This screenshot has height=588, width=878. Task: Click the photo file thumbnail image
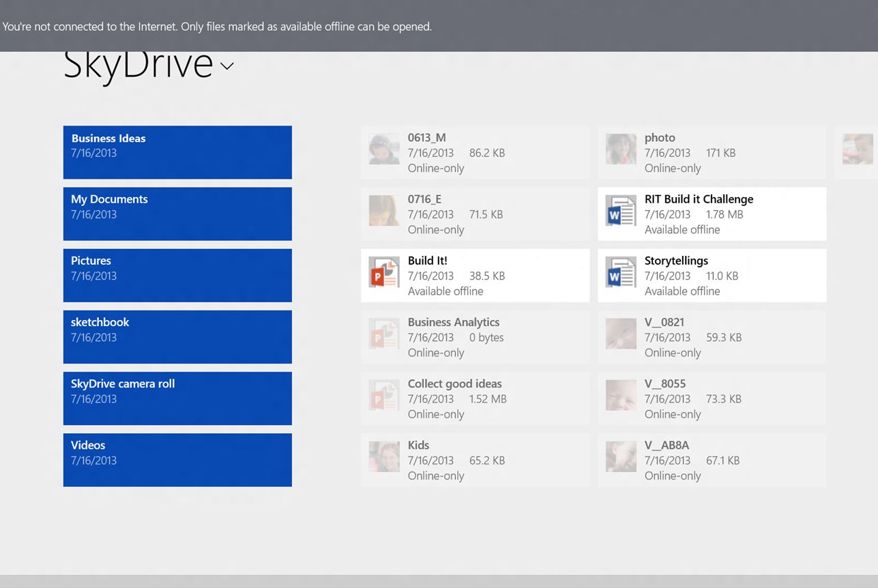pyautogui.click(x=621, y=149)
